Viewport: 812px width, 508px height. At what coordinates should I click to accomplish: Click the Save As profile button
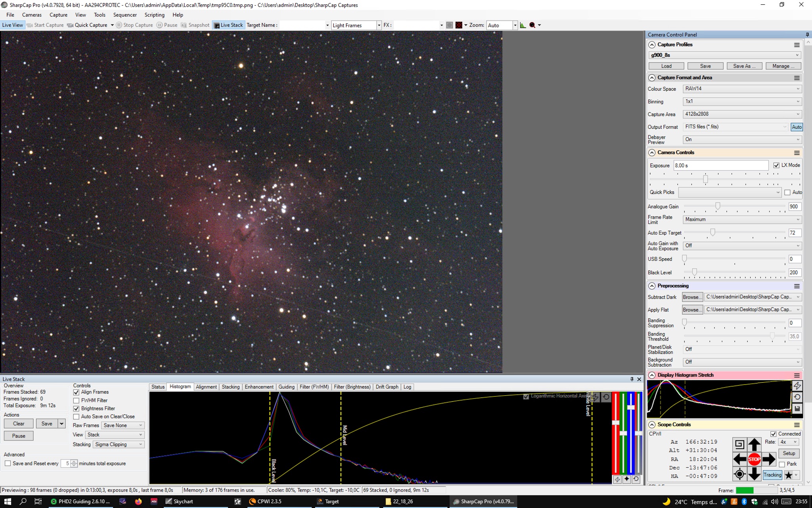coord(744,66)
